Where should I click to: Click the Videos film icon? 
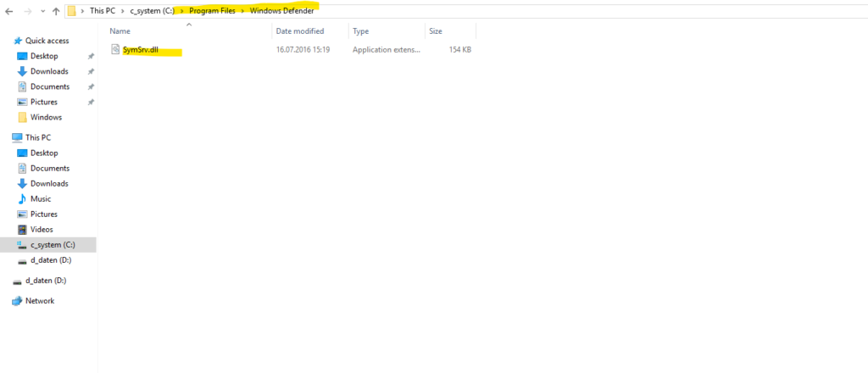[22, 229]
